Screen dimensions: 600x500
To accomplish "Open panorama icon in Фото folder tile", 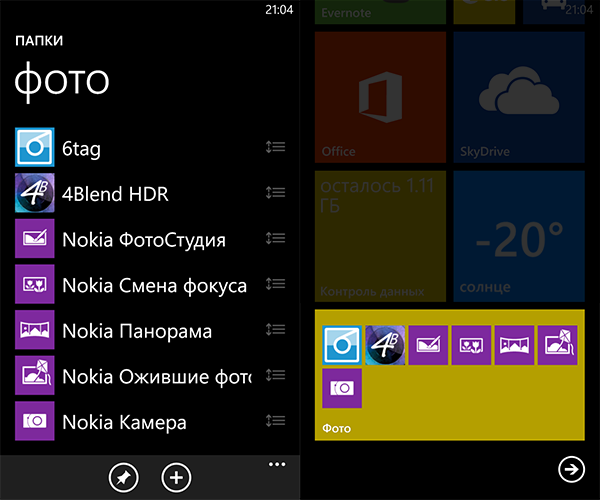I will 514,345.
